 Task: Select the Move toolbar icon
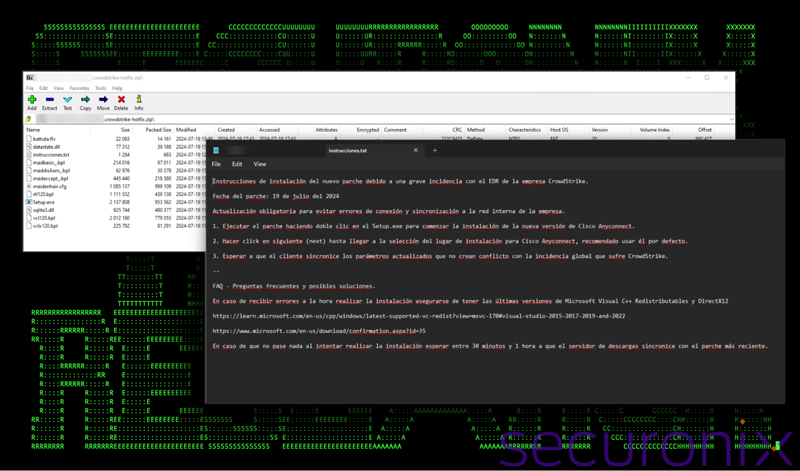coord(103,102)
